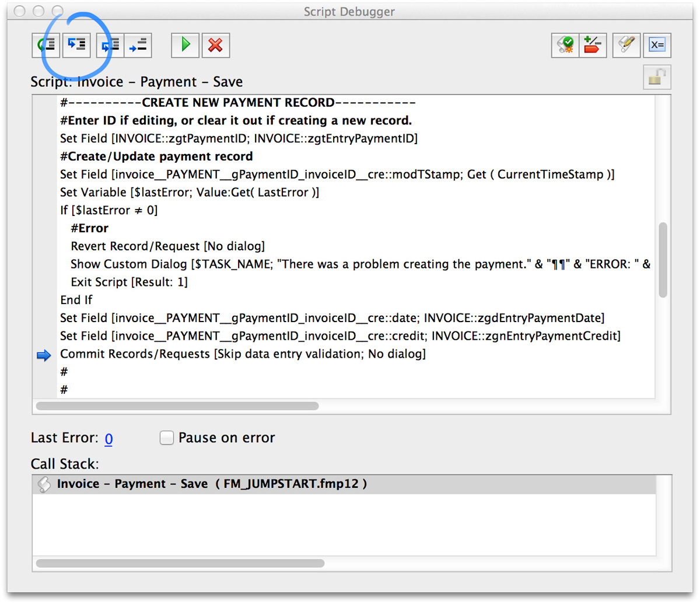Screen dimensions: 700x604
Task: Click the Step Over debugger icon
Action: coord(45,45)
